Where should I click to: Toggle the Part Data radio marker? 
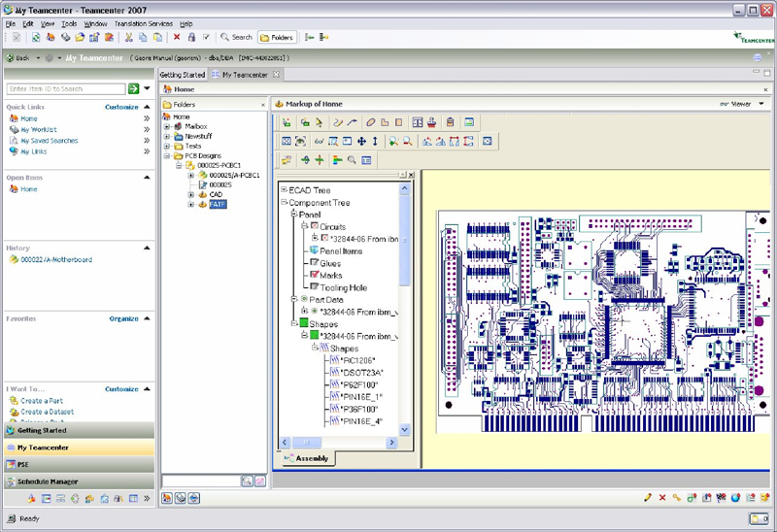(304, 299)
